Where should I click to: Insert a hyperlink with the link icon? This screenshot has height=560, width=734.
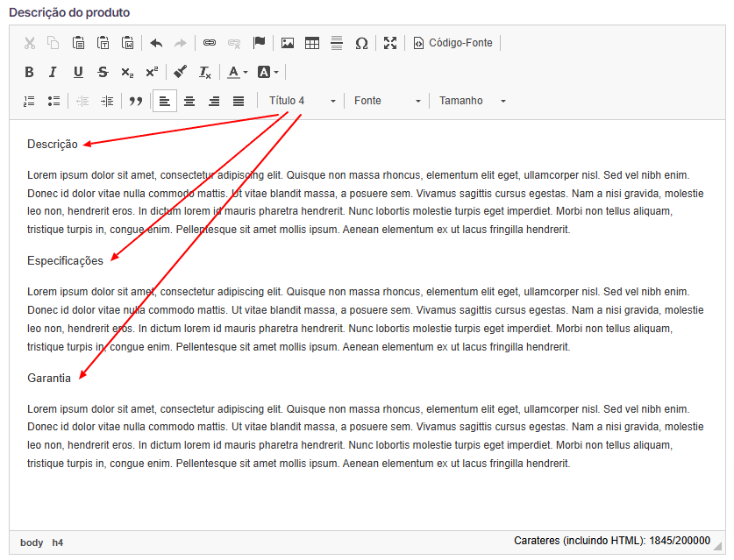click(x=210, y=43)
